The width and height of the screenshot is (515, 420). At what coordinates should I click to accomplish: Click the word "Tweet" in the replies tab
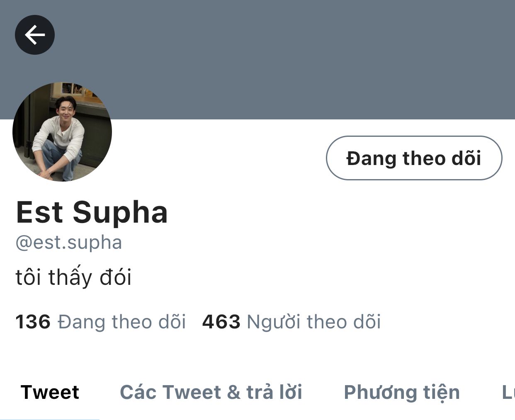(x=192, y=392)
